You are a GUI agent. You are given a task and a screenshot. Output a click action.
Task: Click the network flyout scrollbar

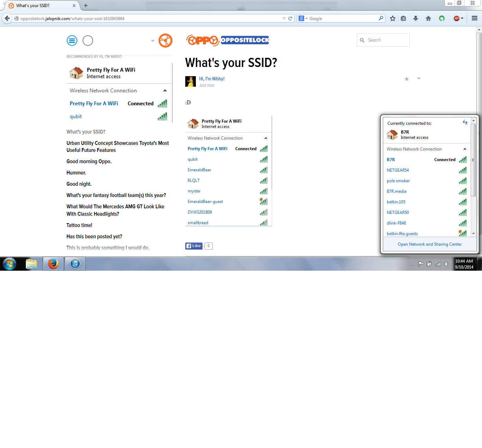tap(474, 160)
